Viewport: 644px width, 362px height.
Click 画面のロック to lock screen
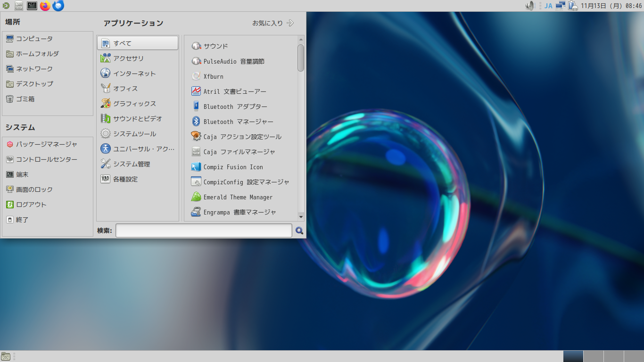click(48, 189)
